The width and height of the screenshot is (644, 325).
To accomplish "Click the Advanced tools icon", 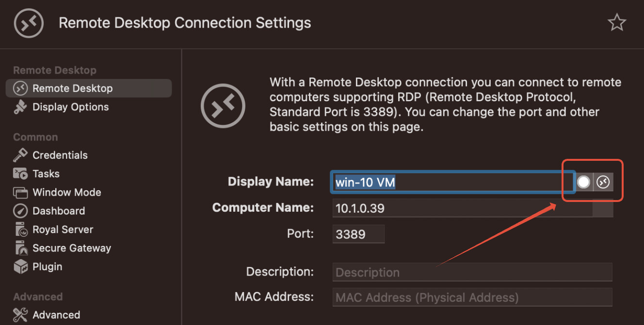I will point(20,315).
